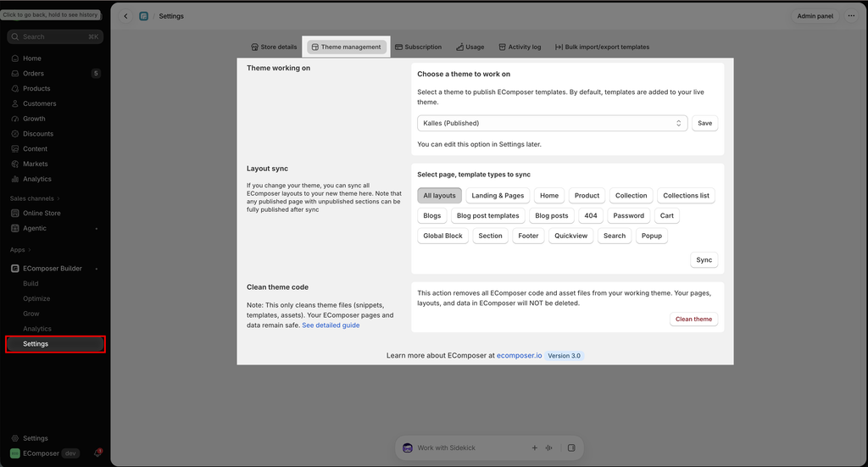The width and height of the screenshot is (868, 467).
Task: Toggle the Global Block chip
Action: click(x=442, y=236)
